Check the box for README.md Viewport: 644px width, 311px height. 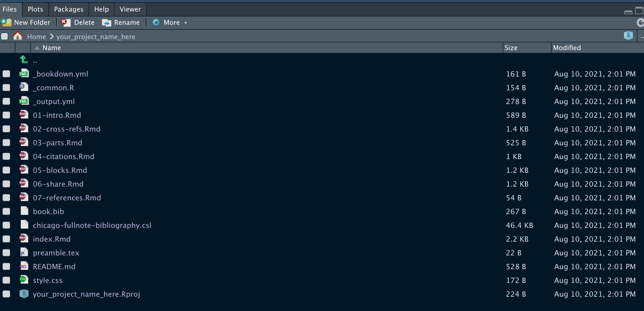[x=6, y=266]
